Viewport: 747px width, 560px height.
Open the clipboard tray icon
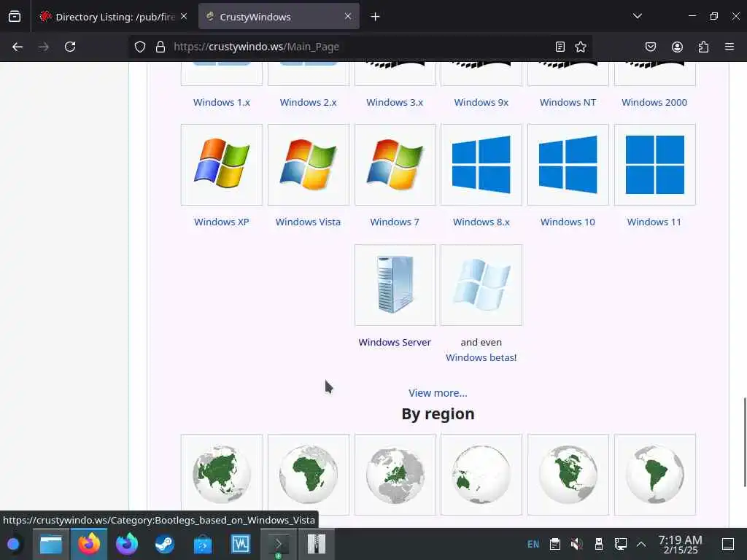555,544
